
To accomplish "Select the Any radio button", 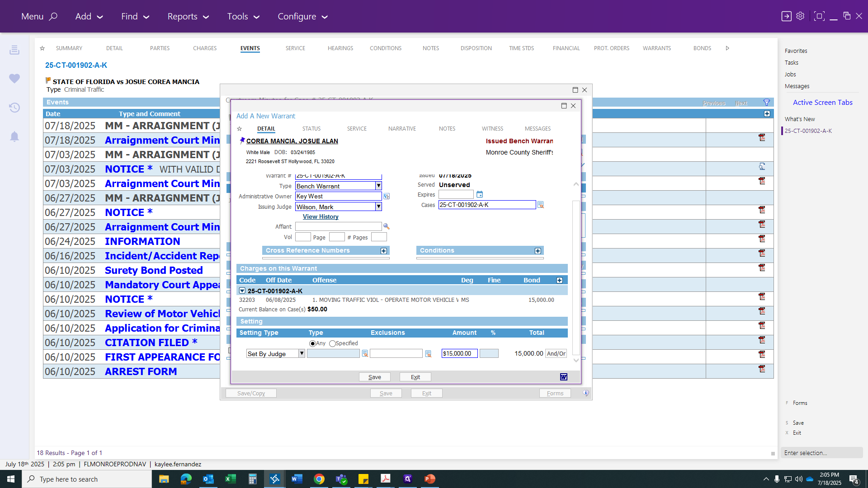I will coord(312,343).
